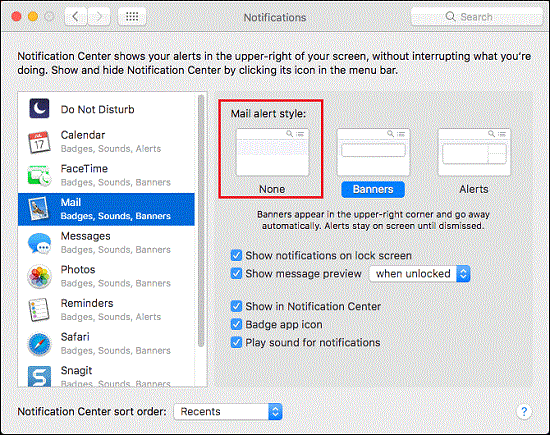Click the Snagit app icon

coord(39,376)
